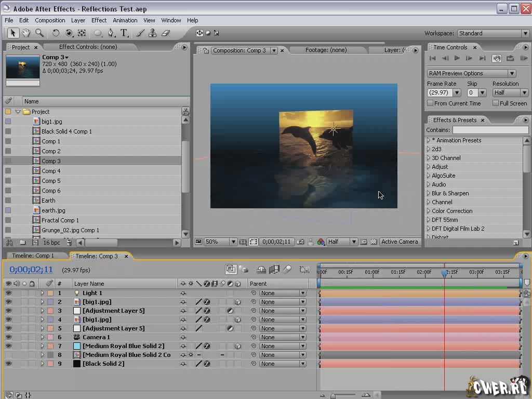
Task: Choose the Rotation tool
Action: pos(56,33)
